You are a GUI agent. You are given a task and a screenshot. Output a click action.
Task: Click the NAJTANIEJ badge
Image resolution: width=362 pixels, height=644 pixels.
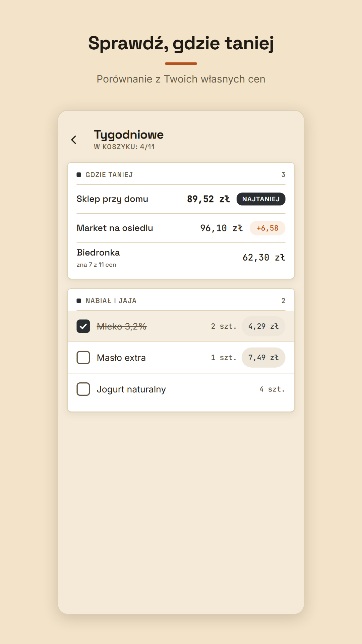pyautogui.click(x=261, y=199)
